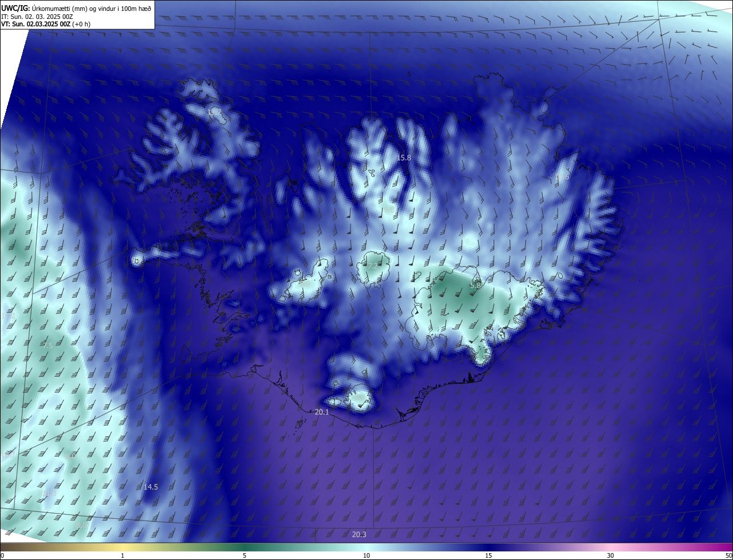Click the '15.8' value on the map
733x560 pixels.
pos(404,157)
